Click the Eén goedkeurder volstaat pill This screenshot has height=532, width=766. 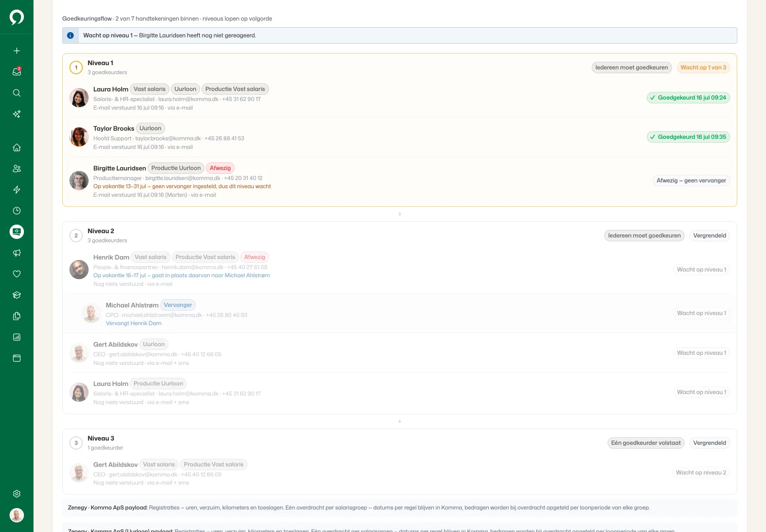[x=646, y=443]
